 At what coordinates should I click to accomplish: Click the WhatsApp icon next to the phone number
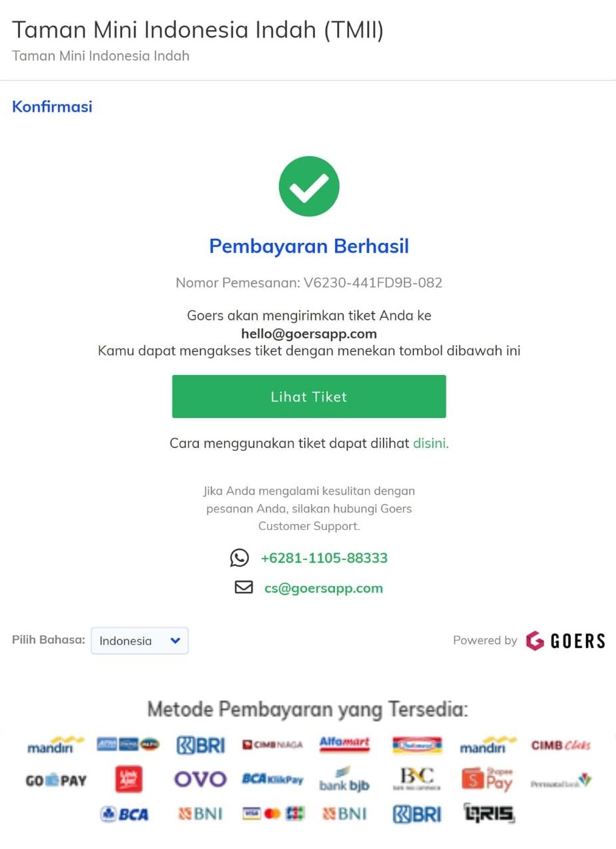click(x=239, y=558)
